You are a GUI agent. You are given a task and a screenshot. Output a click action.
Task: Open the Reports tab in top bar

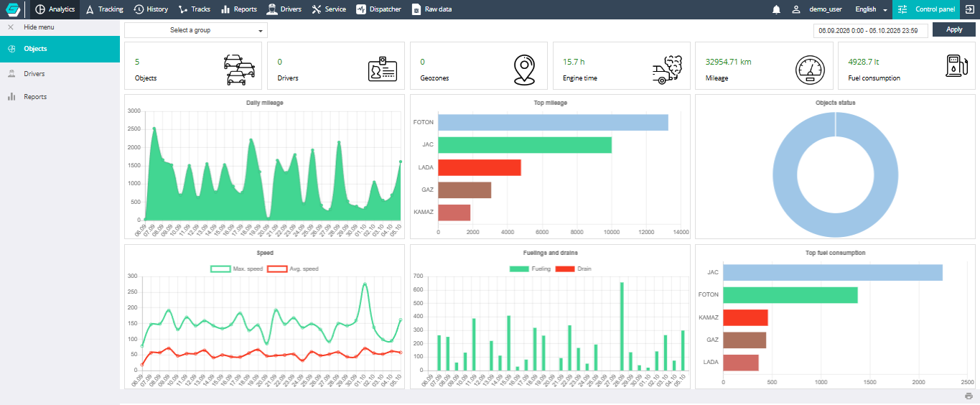239,9
